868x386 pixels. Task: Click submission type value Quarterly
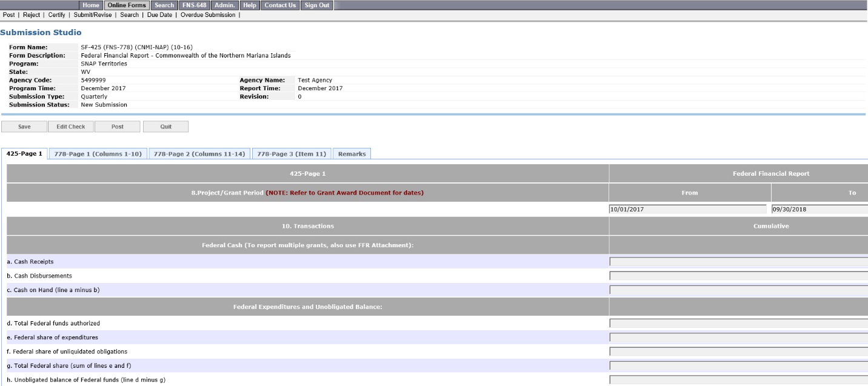coord(94,96)
